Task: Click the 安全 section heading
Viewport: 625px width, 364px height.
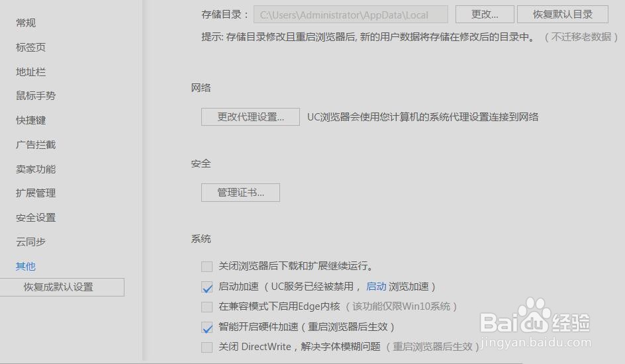Action: tap(201, 163)
